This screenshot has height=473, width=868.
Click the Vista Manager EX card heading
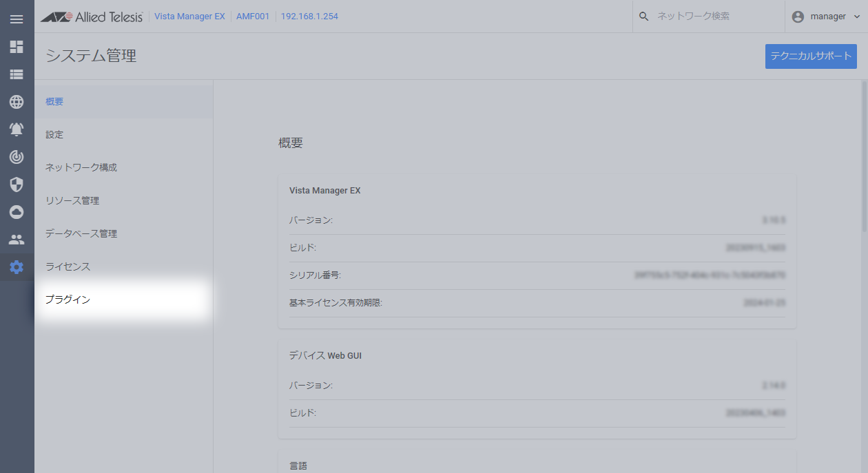click(325, 191)
